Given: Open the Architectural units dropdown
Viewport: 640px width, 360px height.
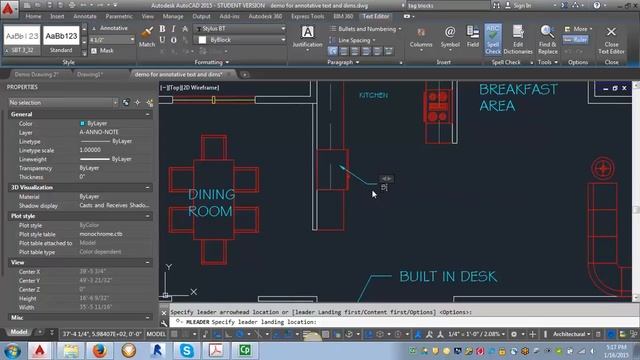Looking at the screenshot, I should [571, 334].
